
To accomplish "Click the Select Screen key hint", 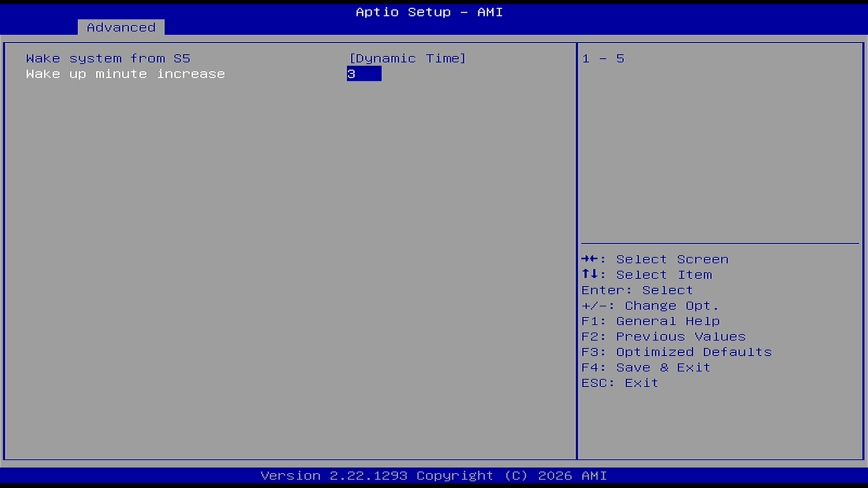I will [x=655, y=259].
